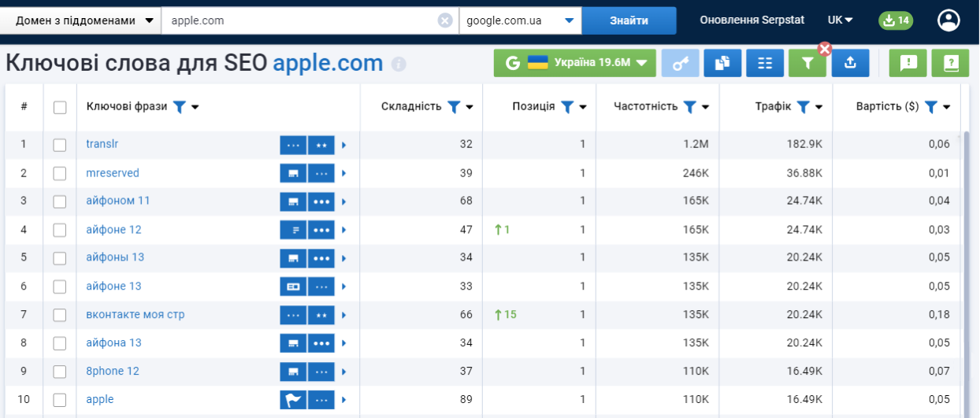The width and height of the screenshot is (980, 418).
Task: Tick the checkbox for айфоне 12
Action: point(60,230)
